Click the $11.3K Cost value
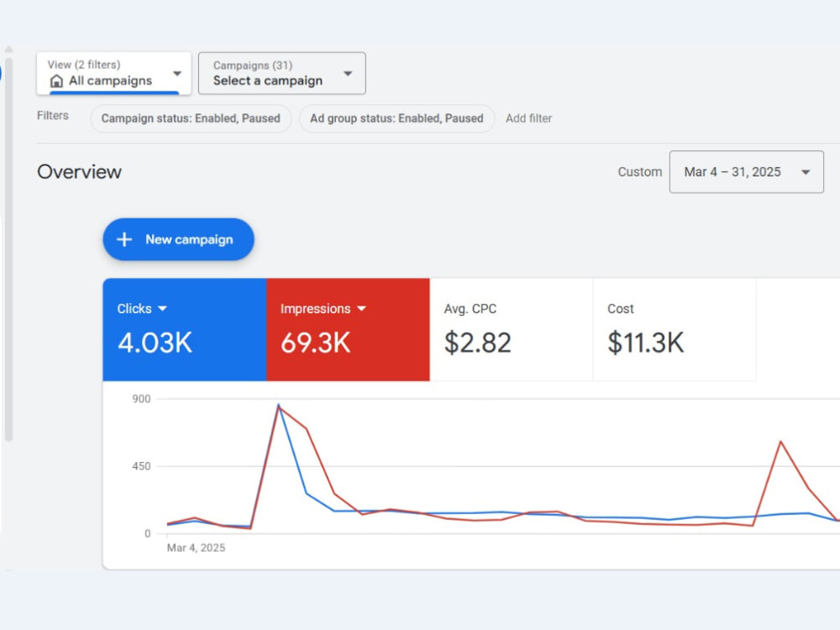Image resolution: width=840 pixels, height=630 pixels. 645,343
